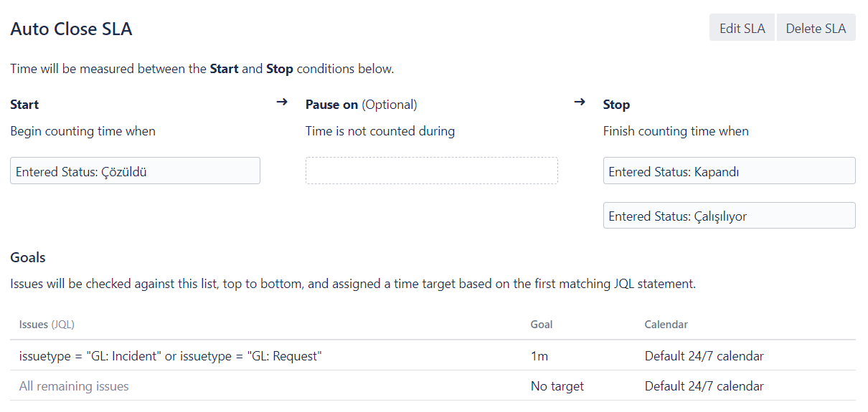Click the empty Pause on condition box
868x412 pixels.
(431, 171)
